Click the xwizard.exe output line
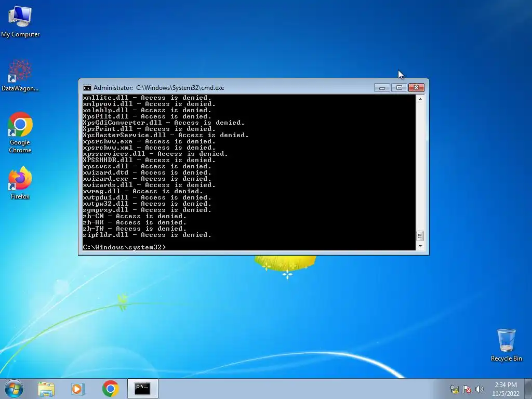The width and height of the screenshot is (532, 399). click(147, 179)
